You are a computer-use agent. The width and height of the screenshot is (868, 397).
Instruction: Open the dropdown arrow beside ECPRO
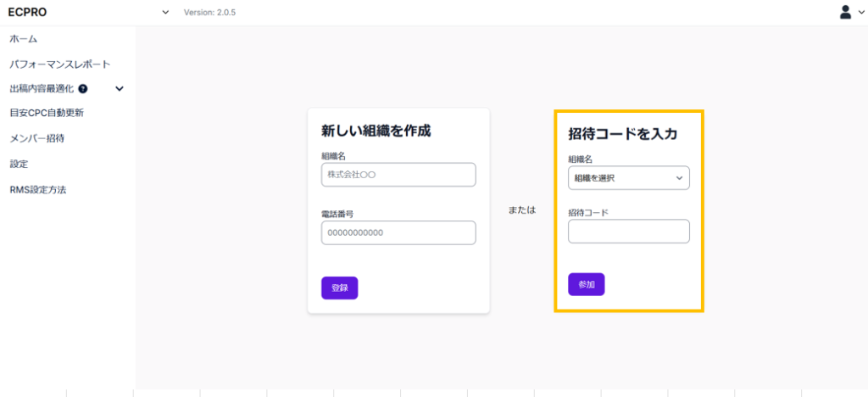[x=165, y=13]
